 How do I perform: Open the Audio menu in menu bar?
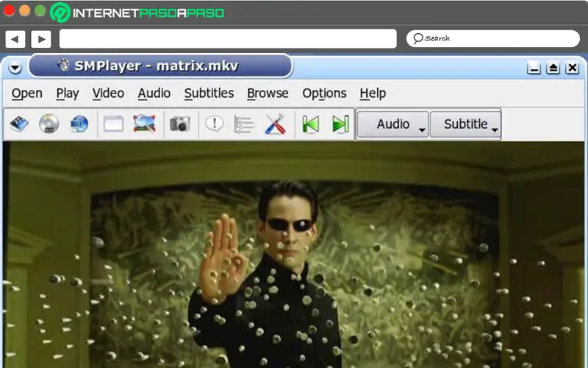[154, 93]
